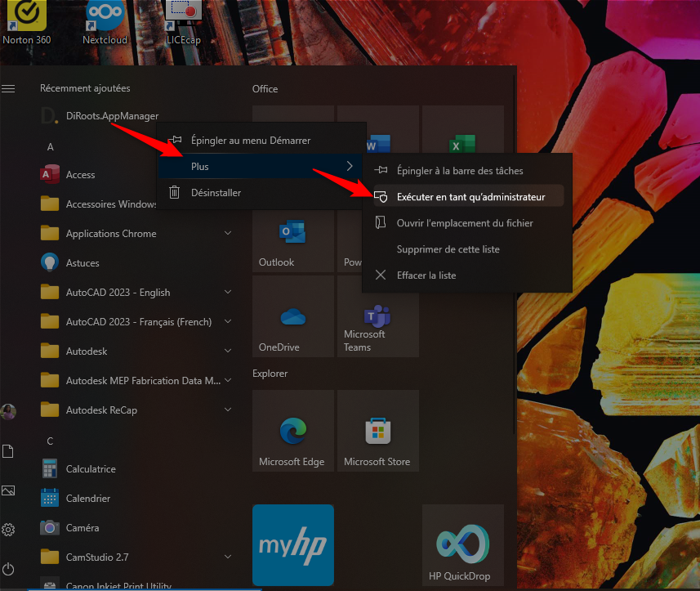
Task: Open the Calculatrice app
Action: (91, 469)
